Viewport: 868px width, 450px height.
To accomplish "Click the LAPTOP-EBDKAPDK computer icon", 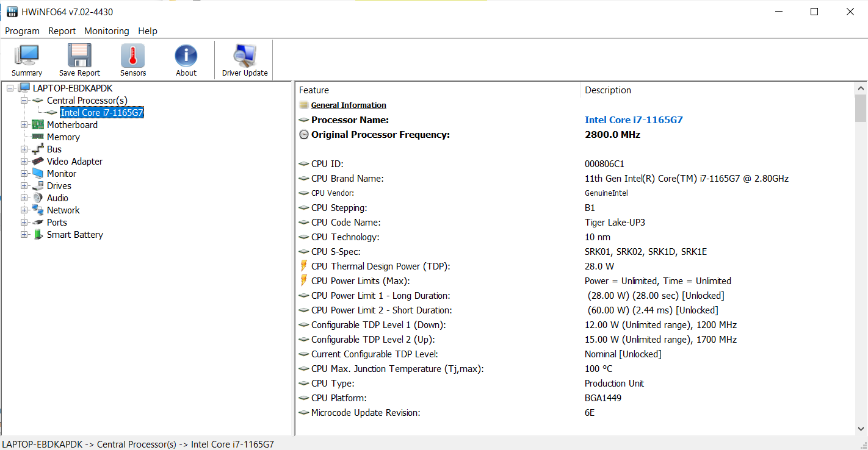I will tap(24, 88).
